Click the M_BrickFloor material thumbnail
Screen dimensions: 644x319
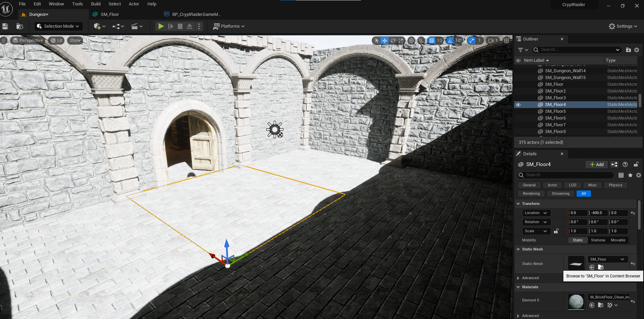point(576,301)
